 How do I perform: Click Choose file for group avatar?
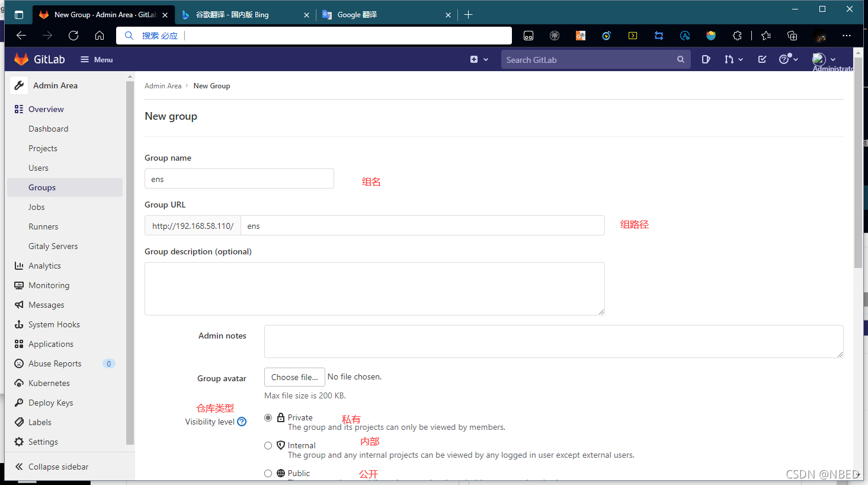tap(294, 377)
